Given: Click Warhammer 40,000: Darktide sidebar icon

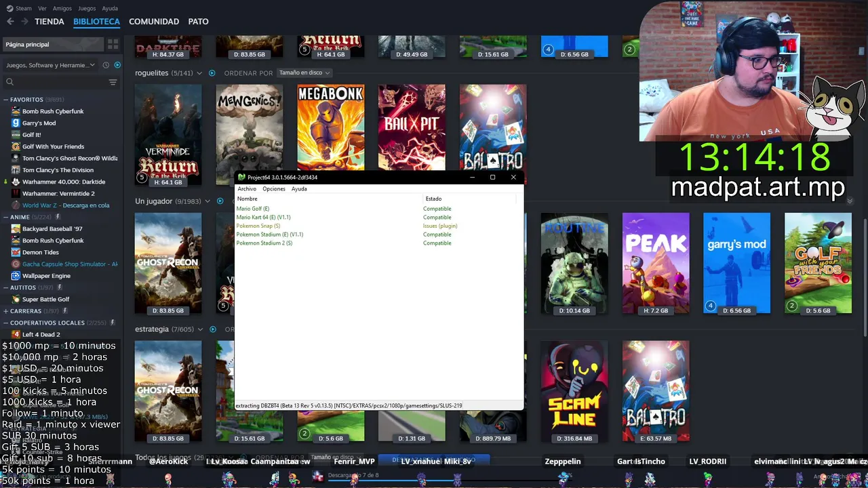Looking at the screenshot, I should click(x=16, y=182).
